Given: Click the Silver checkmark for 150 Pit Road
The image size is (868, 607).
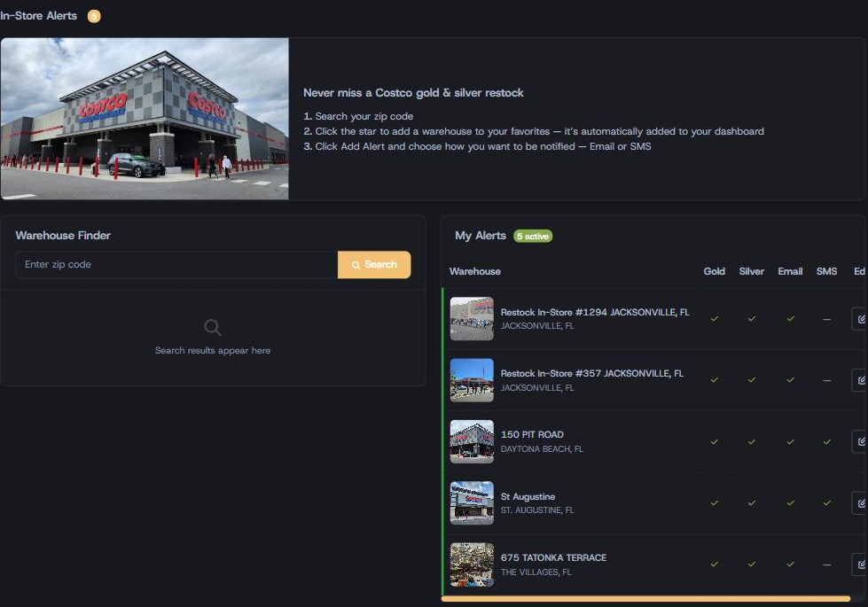Looking at the screenshot, I should [751, 441].
